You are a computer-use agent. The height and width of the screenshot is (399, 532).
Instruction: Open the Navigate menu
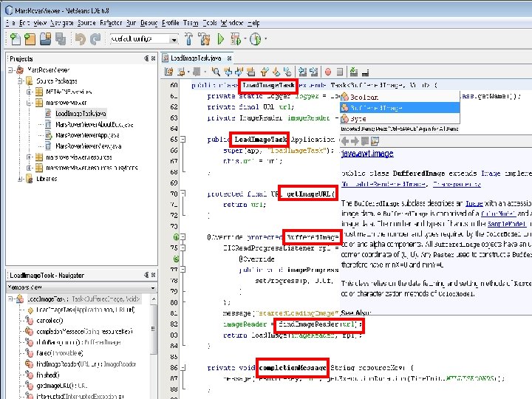pos(62,23)
